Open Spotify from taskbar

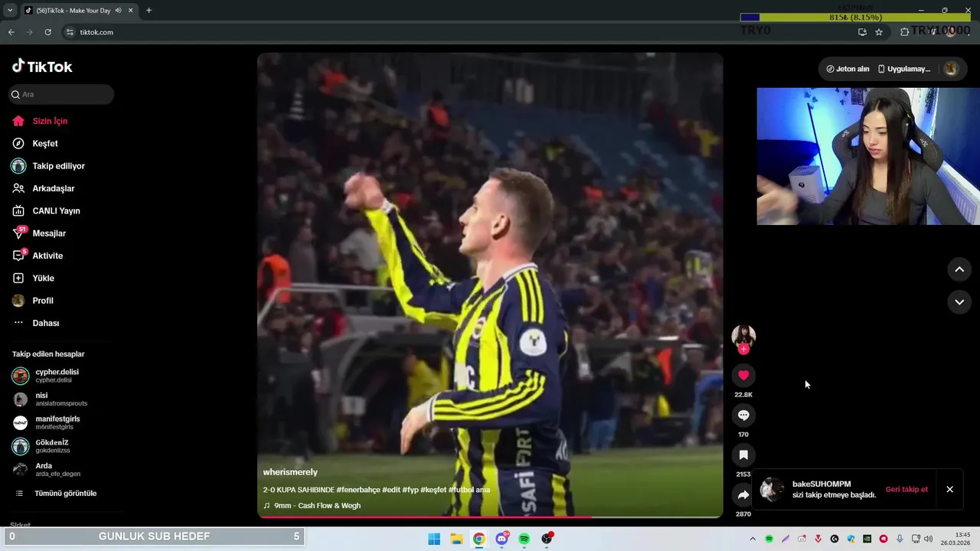[x=524, y=539]
